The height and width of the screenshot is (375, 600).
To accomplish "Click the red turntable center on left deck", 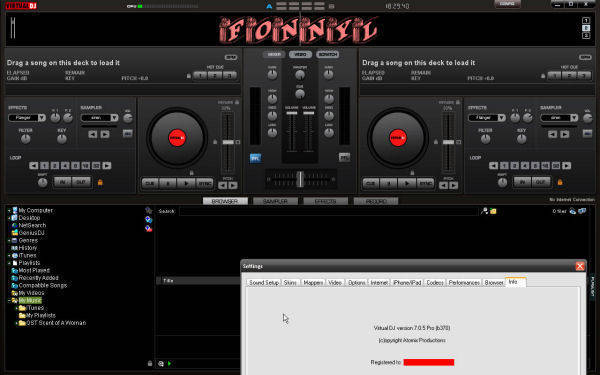I will coord(177,138).
